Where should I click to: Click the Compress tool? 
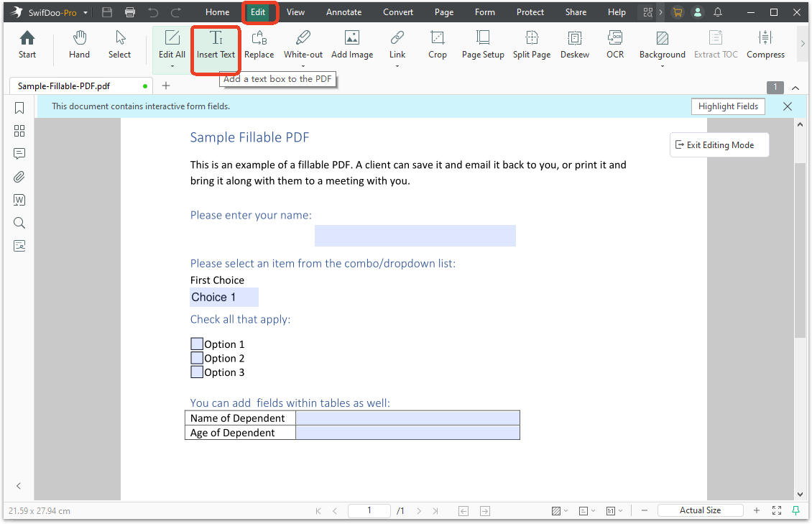point(765,45)
